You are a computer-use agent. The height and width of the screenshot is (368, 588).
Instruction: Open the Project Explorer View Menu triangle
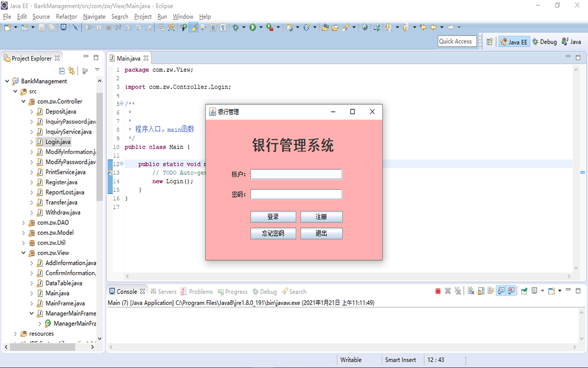pos(97,69)
